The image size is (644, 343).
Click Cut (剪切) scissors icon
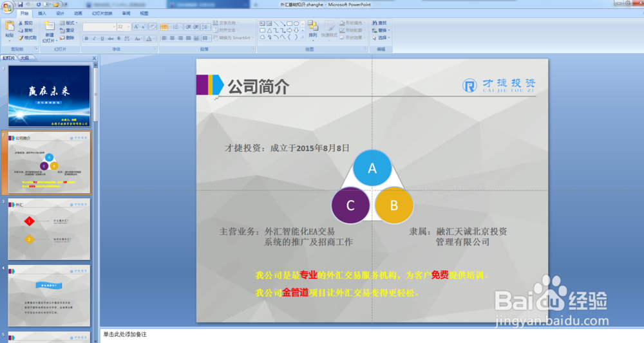point(21,23)
